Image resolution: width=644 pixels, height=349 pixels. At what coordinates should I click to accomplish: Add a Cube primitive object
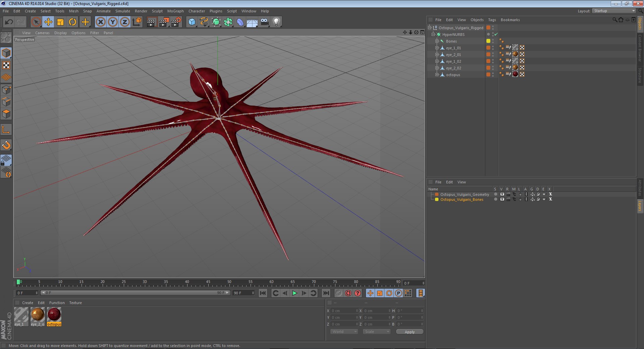tap(192, 22)
